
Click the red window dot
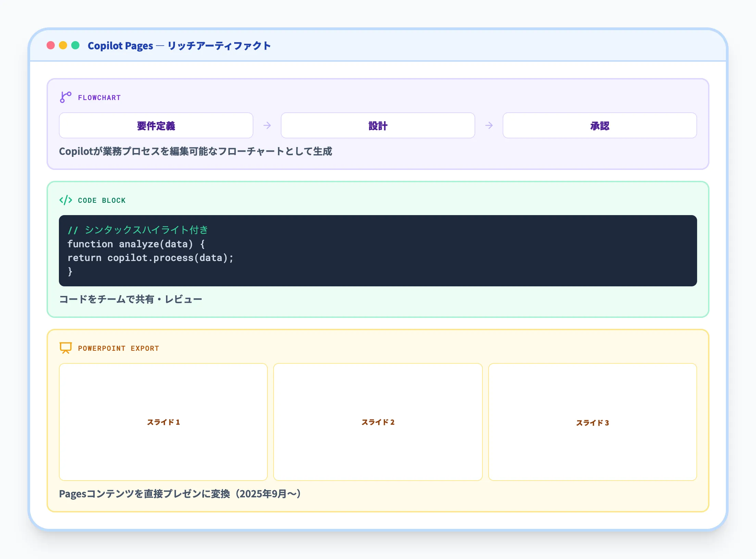coord(51,46)
